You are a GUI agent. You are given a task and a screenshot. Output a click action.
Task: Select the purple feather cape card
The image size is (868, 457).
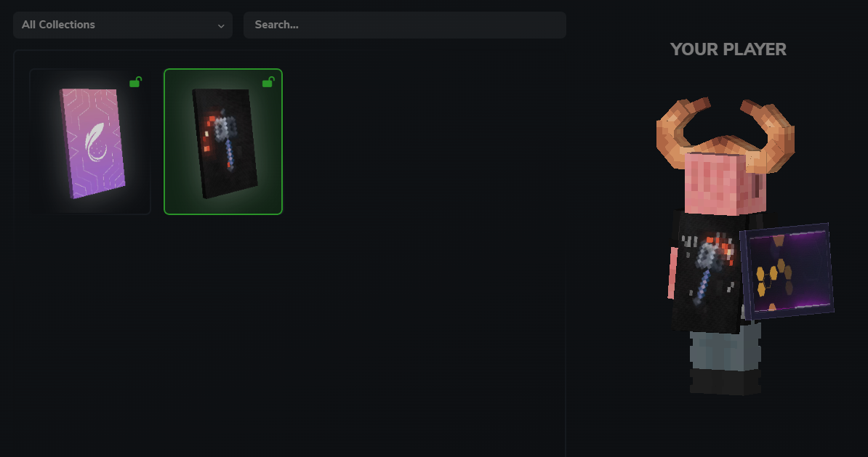pos(90,142)
